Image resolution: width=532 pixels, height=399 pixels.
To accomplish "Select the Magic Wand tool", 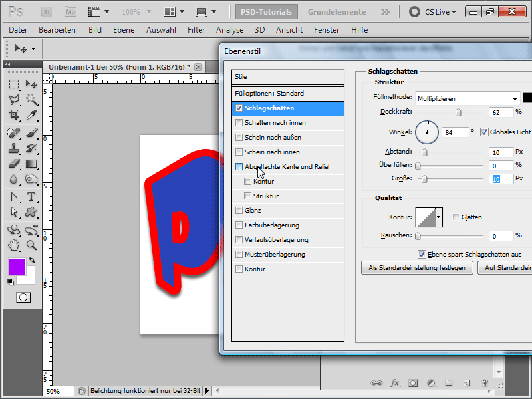I will click(x=31, y=99).
